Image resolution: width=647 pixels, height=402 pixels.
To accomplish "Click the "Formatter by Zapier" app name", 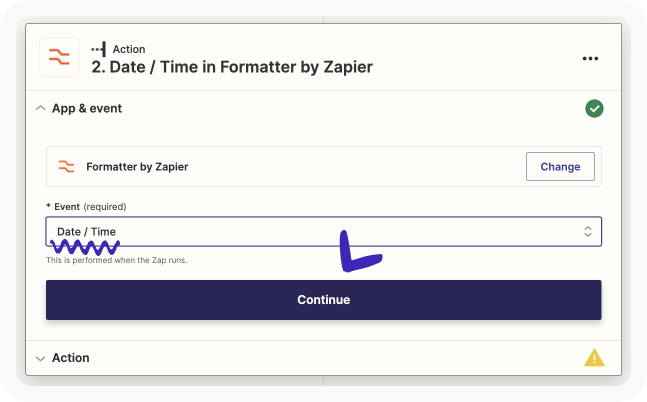I will 137,166.
